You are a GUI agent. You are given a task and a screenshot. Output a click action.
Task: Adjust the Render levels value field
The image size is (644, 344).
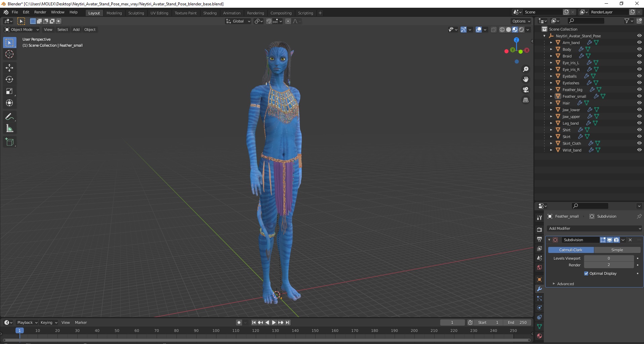point(609,265)
